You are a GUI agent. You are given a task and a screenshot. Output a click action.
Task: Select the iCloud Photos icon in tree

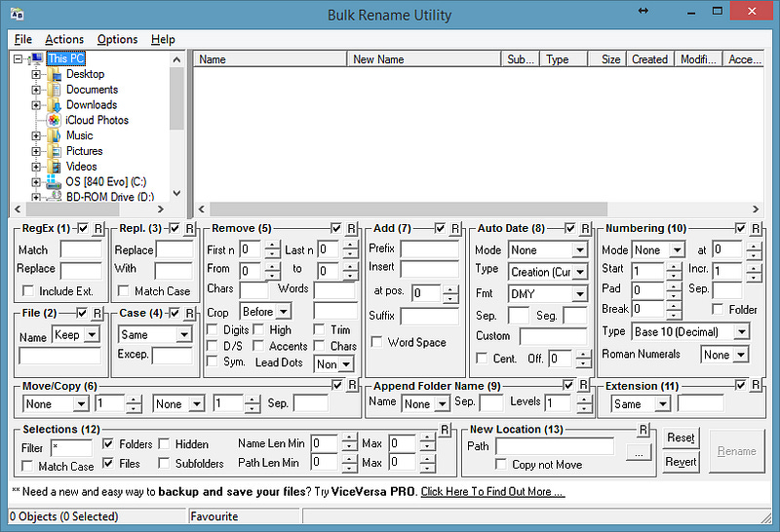[x=54, y=120]
